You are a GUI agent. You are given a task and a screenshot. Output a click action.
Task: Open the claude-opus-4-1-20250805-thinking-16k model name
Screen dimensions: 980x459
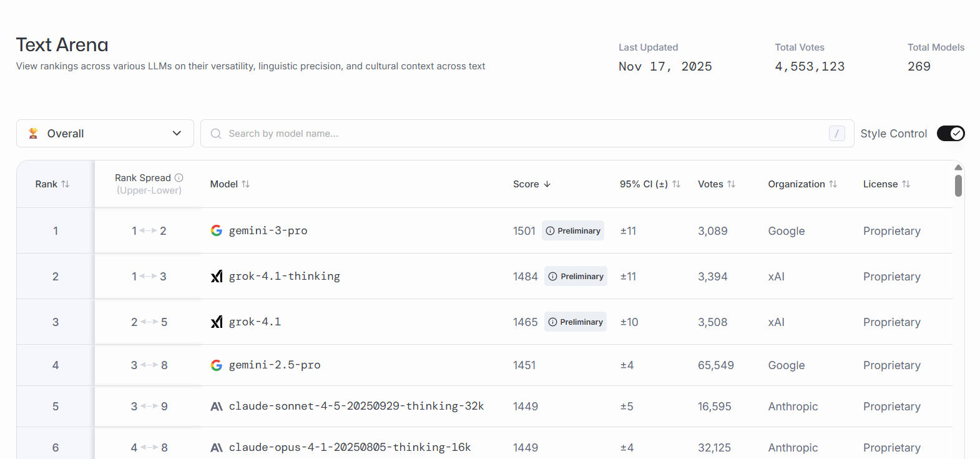tap(350, 448)
